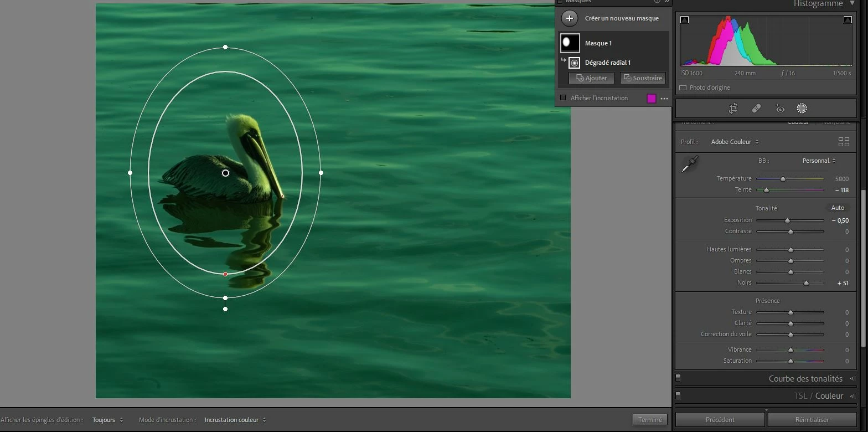Click the Hautes lumières slider handle
Image resolution: width=868 pixels, height=432 pixels.
pos(790,250)
